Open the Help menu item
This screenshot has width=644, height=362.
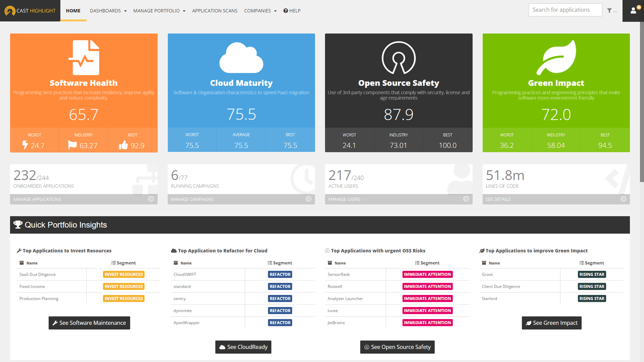click(292, 11)
